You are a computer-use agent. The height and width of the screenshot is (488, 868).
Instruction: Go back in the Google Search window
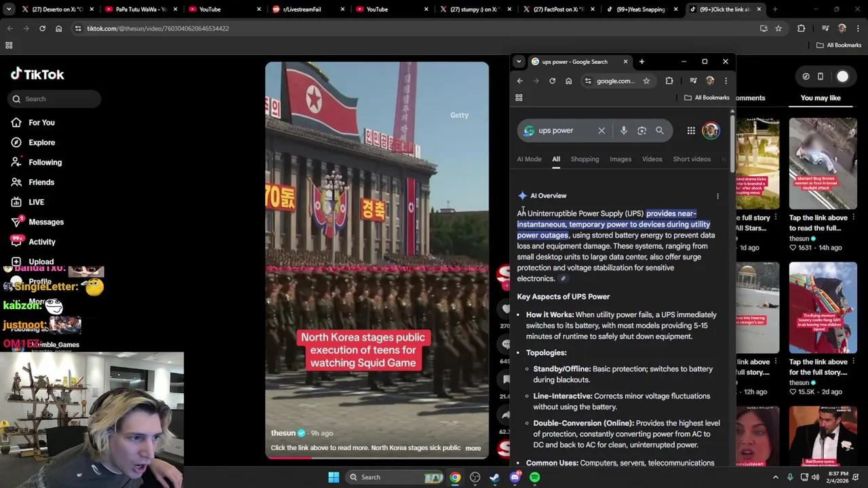(520, 81)
